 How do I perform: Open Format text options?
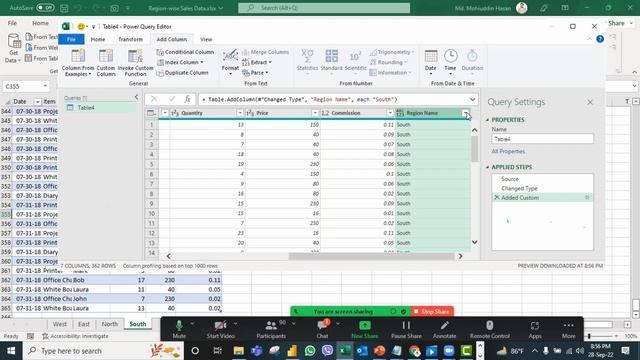(x=230, y=62)
